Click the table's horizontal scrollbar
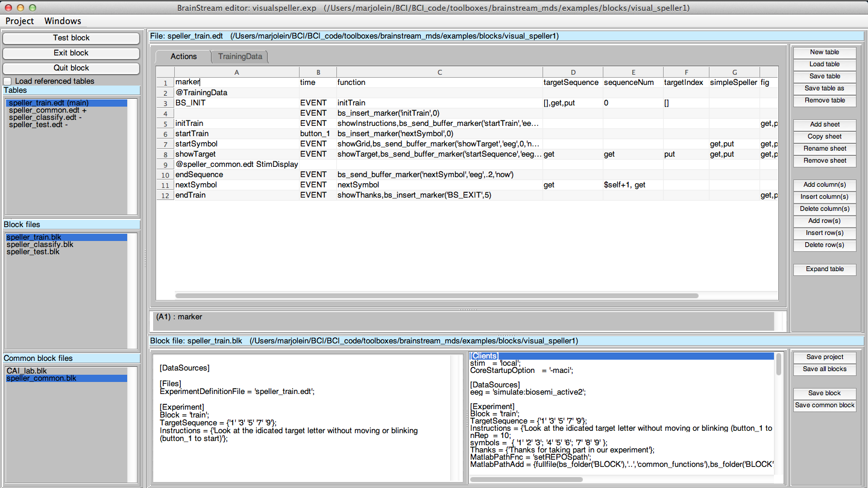The height and width of the screenshot is (488, 868). pyautogui.click(x=436, y=296)
